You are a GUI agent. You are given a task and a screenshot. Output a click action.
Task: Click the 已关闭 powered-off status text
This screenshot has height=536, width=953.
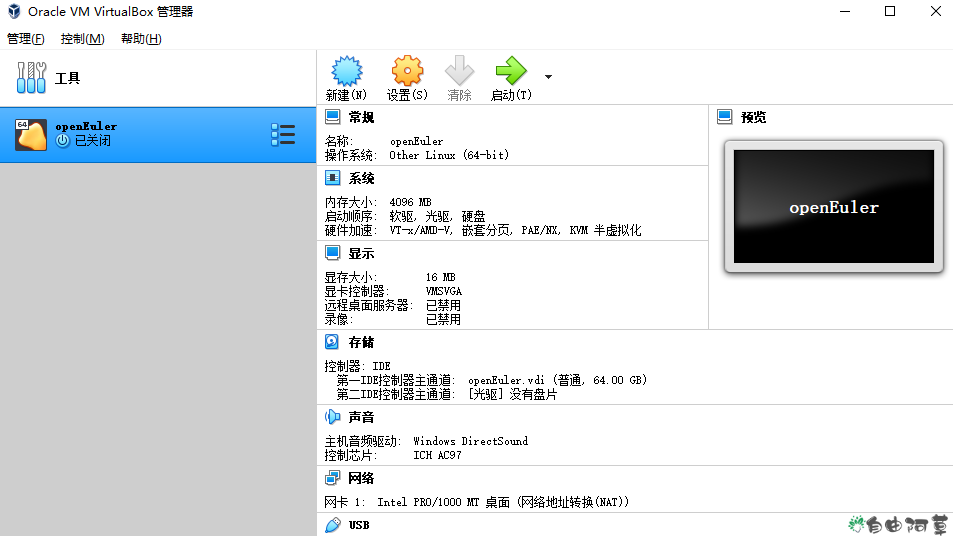click(x=92, y=141)
